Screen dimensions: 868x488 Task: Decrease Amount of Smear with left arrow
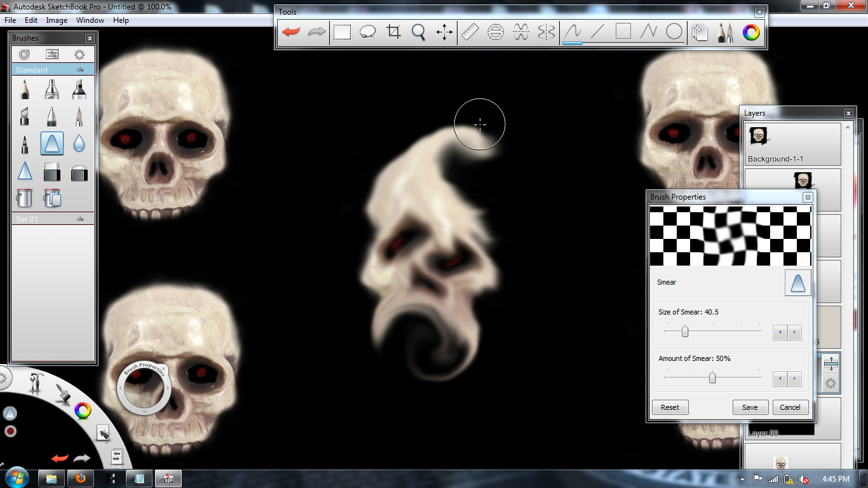click(780, 379)
